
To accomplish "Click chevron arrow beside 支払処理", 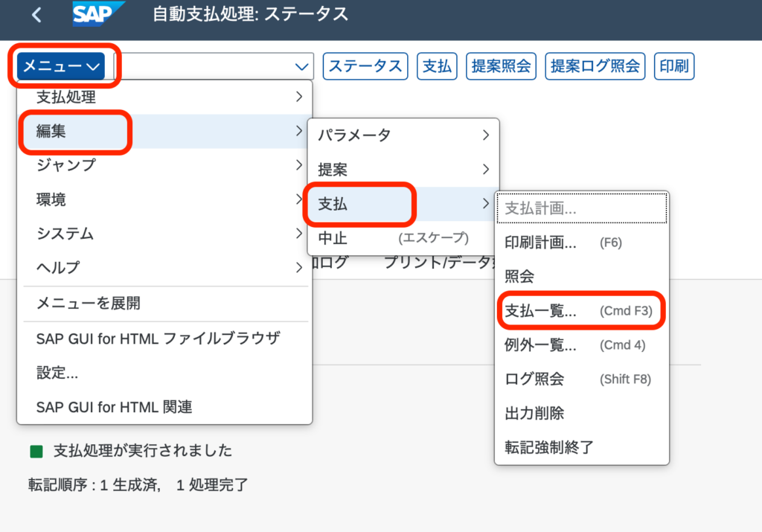I will (299, 97).
